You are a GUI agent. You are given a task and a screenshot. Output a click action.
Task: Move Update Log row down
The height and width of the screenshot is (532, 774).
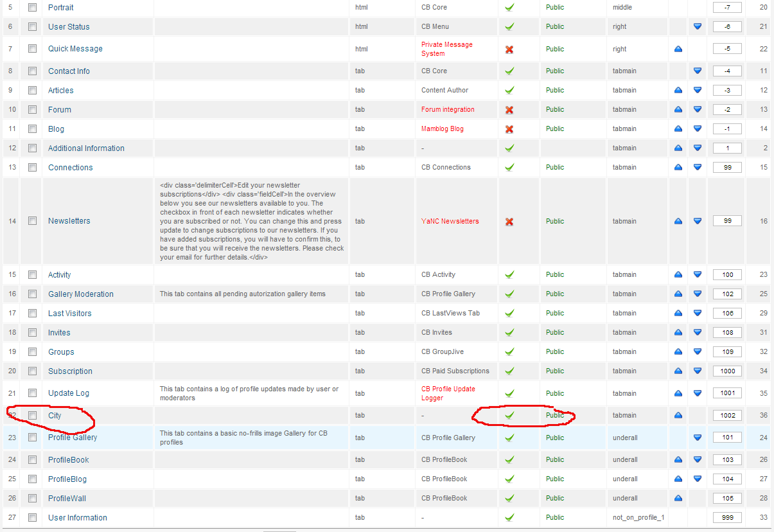698,393
